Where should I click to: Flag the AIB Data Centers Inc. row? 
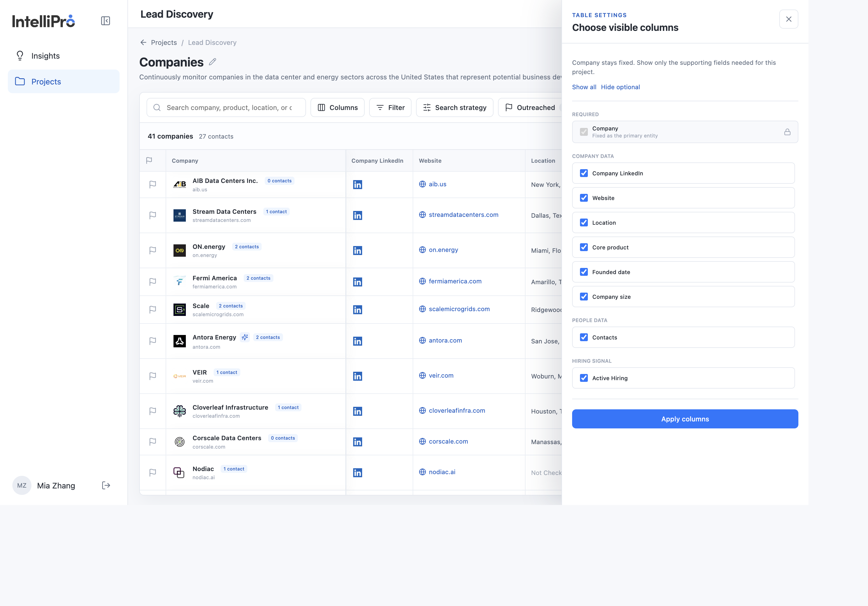(153, 185)
